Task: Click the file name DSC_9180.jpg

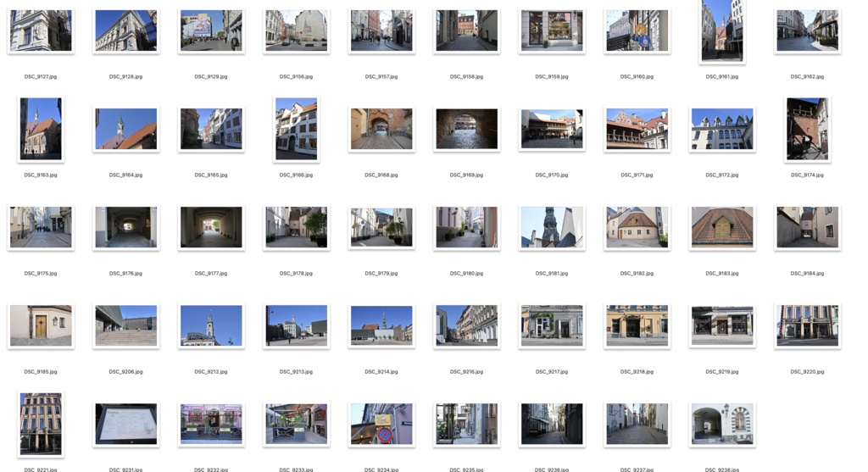Action: pyautogui.click(x=467, y=274)
